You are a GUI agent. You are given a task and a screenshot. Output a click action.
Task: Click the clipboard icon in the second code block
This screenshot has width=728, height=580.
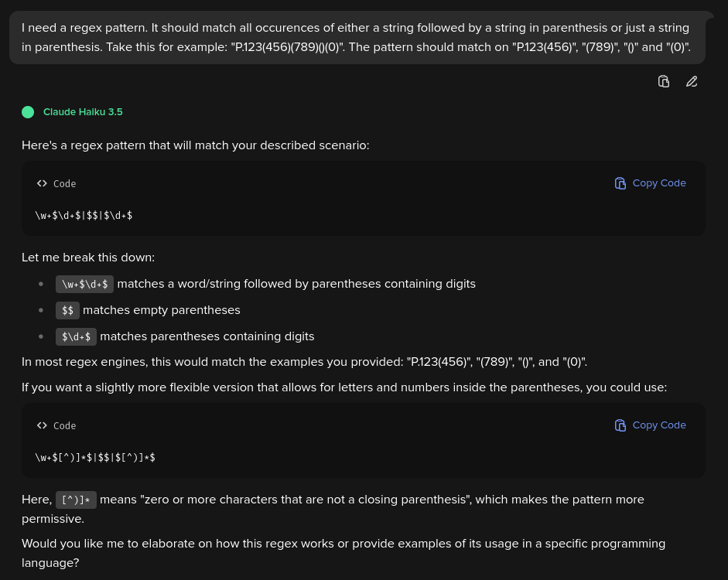click(620, 425)
